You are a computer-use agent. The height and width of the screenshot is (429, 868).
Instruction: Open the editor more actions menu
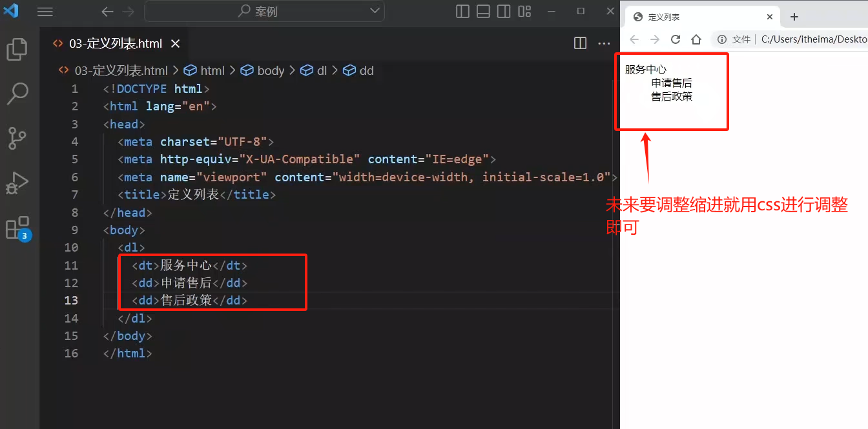coord(604,43)
